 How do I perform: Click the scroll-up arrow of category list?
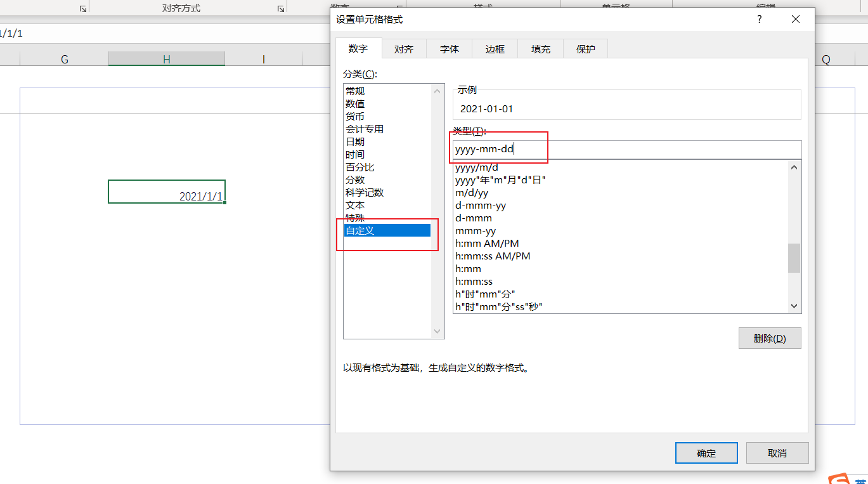tap(437, 91)
